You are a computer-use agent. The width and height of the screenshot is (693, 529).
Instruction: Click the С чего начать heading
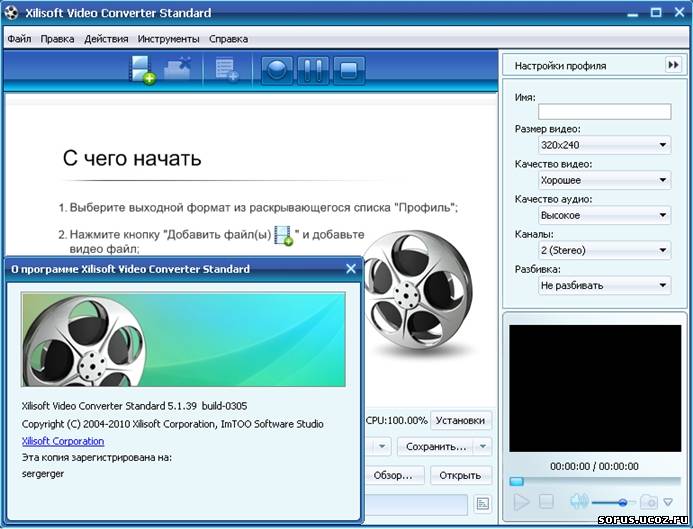click(132, 158)
